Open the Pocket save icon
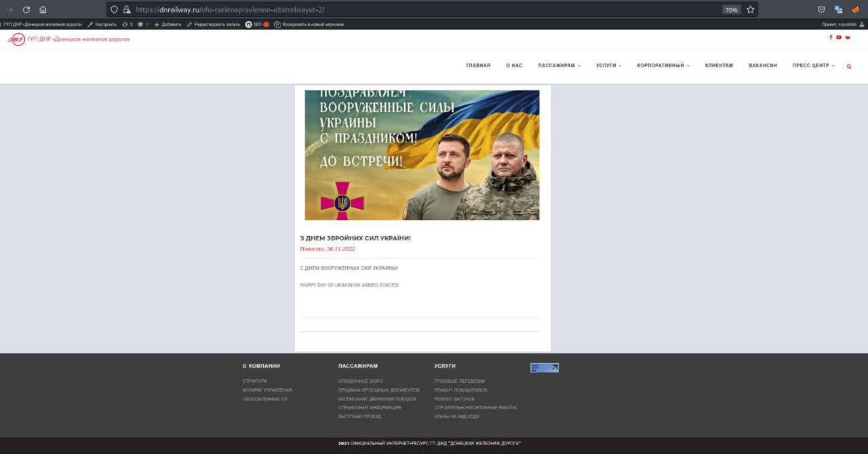 coord(821,10)
